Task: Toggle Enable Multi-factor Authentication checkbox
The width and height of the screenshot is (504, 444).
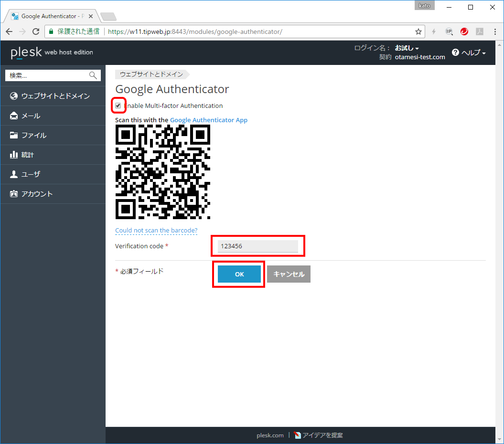Action: pyautogui.click(x=118, y=106)
